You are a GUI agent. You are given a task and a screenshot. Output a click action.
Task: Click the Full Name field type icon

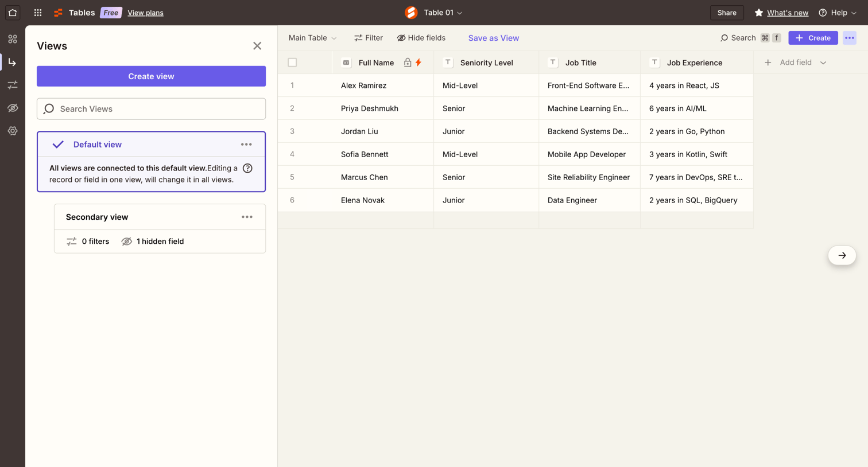346,63
